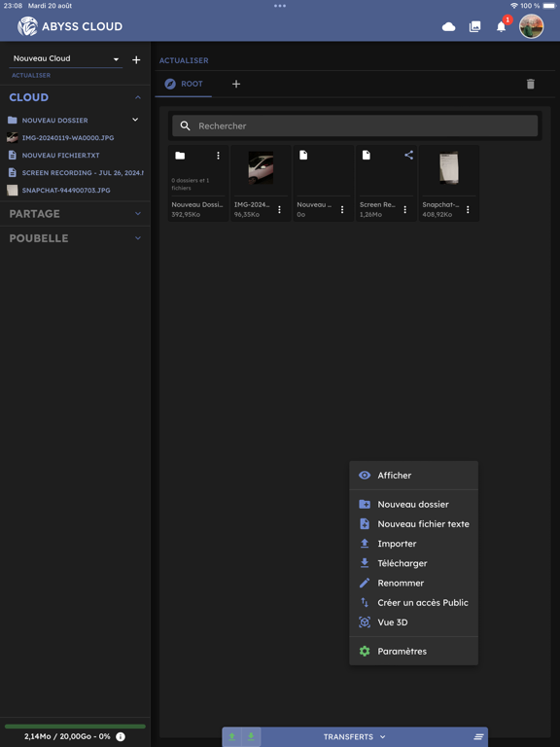Image resolution: width=560 pixels, height=747 pixels.
Task: Click the 2,14Mo / 20,00Go storage text
Action: (x=67, y=736)
